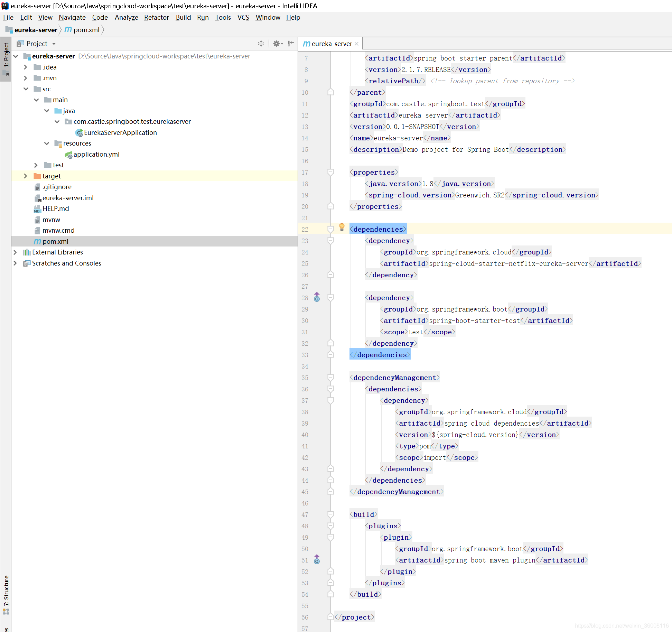Screen dimensions: 672x632
Task: Expand the test folder
Action: click(x=36, y=165)
